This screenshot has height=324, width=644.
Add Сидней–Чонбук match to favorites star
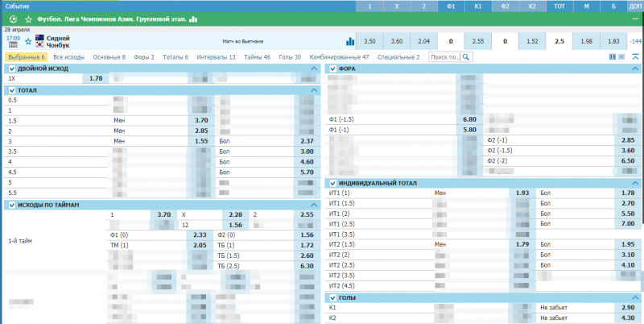click(28, 40)
